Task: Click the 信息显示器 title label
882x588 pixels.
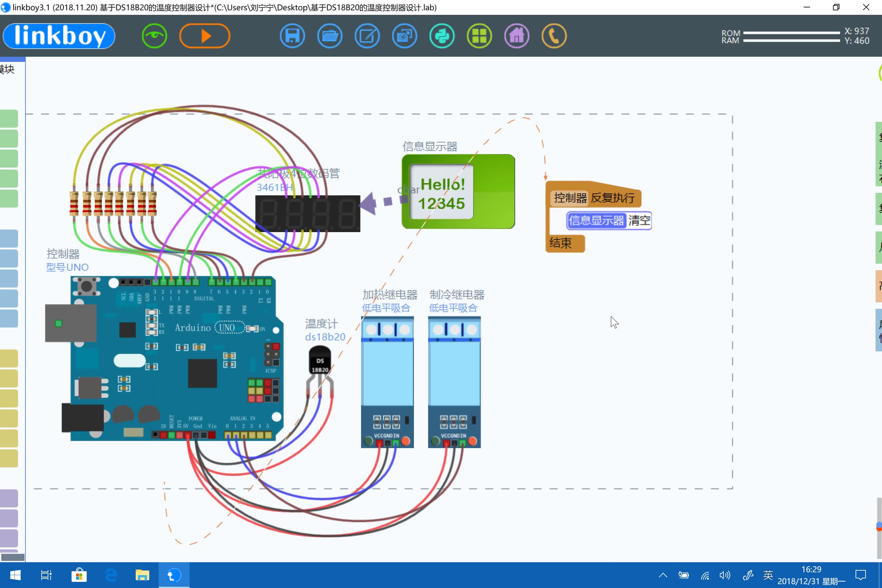Action: 430,146
